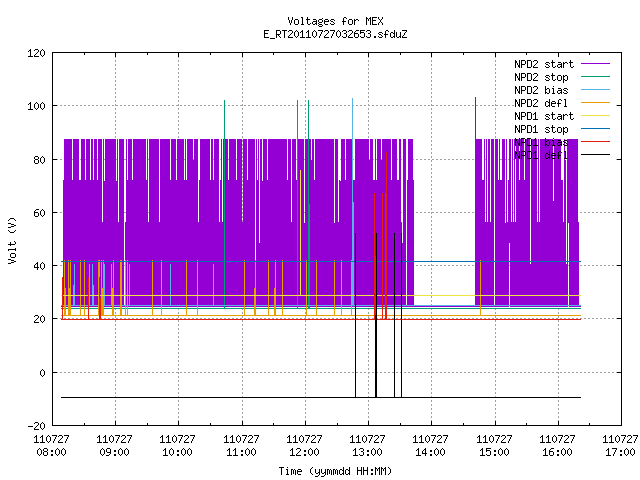Click the 'NPD2 bias' legend label

(541, 90)
